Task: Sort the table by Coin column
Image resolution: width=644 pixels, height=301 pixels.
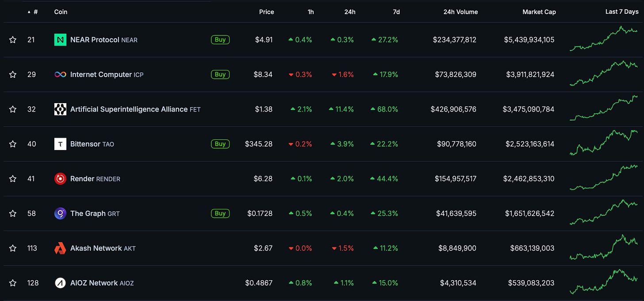Action: click(x=61, y=12)
